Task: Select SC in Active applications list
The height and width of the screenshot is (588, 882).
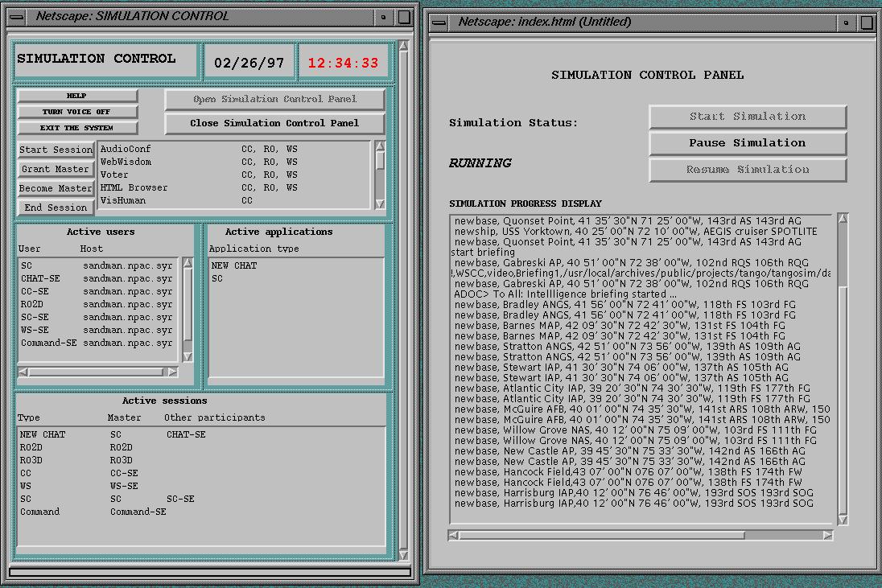Action: tap(296, 278)
